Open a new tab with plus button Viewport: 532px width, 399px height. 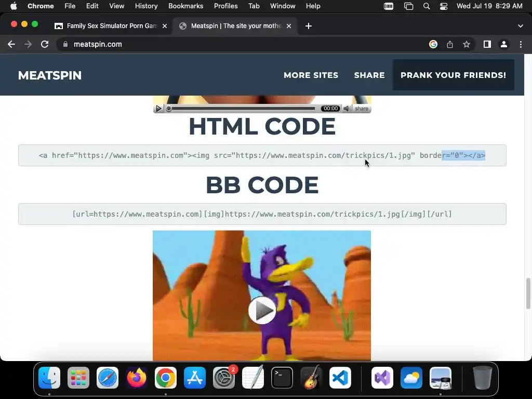309,26
